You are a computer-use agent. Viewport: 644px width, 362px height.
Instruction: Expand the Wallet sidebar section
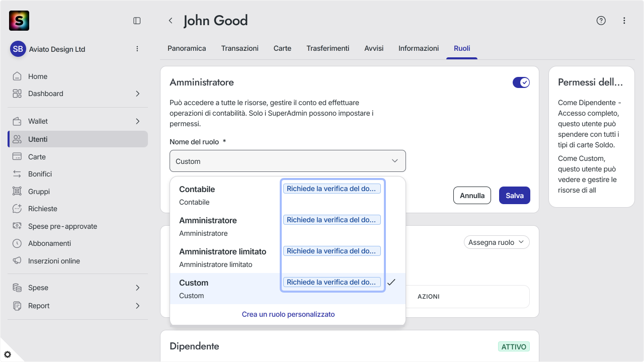pyautogui.click(x=78, y=121)
